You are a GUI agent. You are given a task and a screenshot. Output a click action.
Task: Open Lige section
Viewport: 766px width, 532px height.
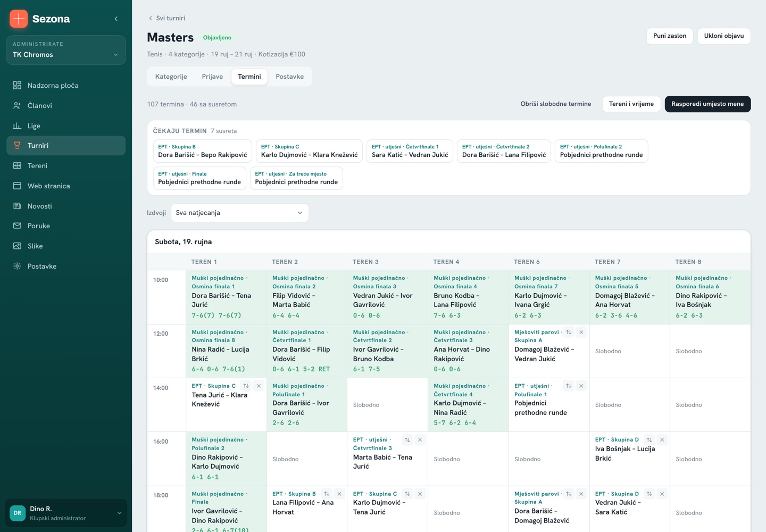[x=66, y=126]
